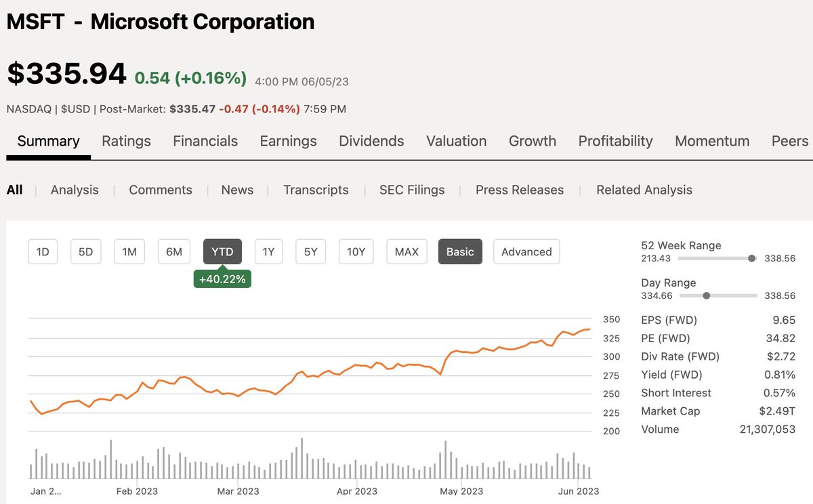Filter feed by News
The height and width of the screenshot is (504, 813).
click(x=237, y=190)
